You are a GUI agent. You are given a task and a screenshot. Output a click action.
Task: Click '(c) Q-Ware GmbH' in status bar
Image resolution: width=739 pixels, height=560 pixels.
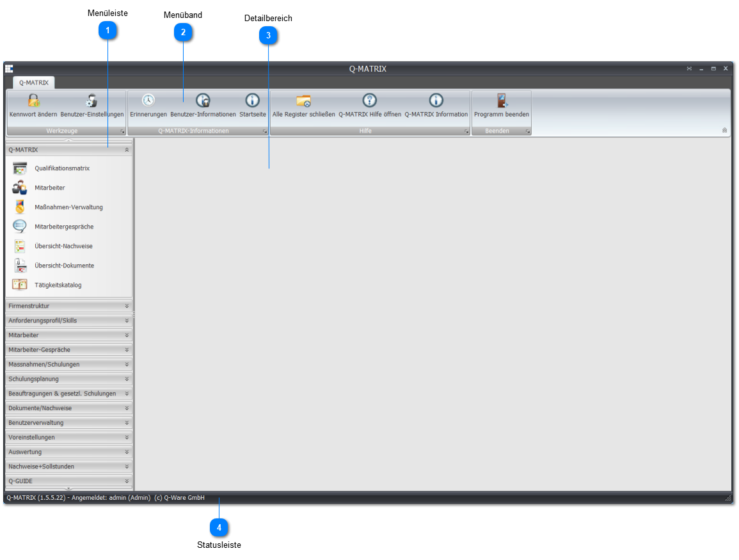coord(180,498)
